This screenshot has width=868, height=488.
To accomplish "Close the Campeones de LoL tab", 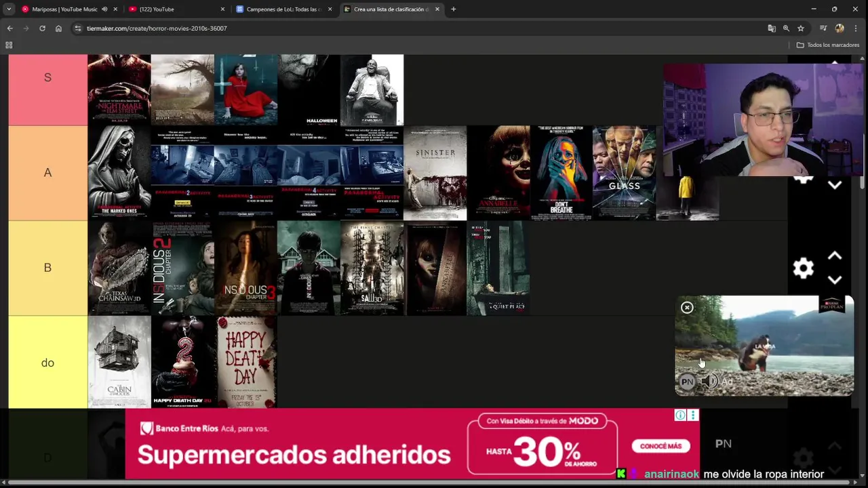I will (x=330, y=9).
